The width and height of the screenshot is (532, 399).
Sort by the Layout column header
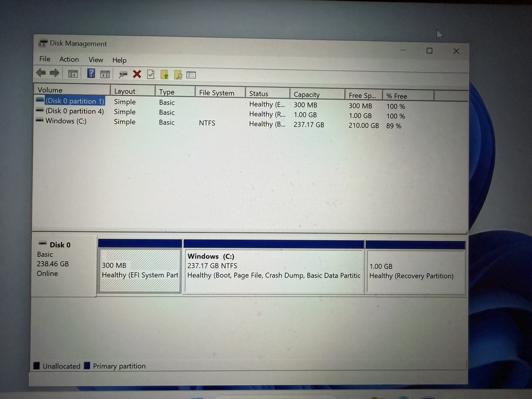click(133, 91)
